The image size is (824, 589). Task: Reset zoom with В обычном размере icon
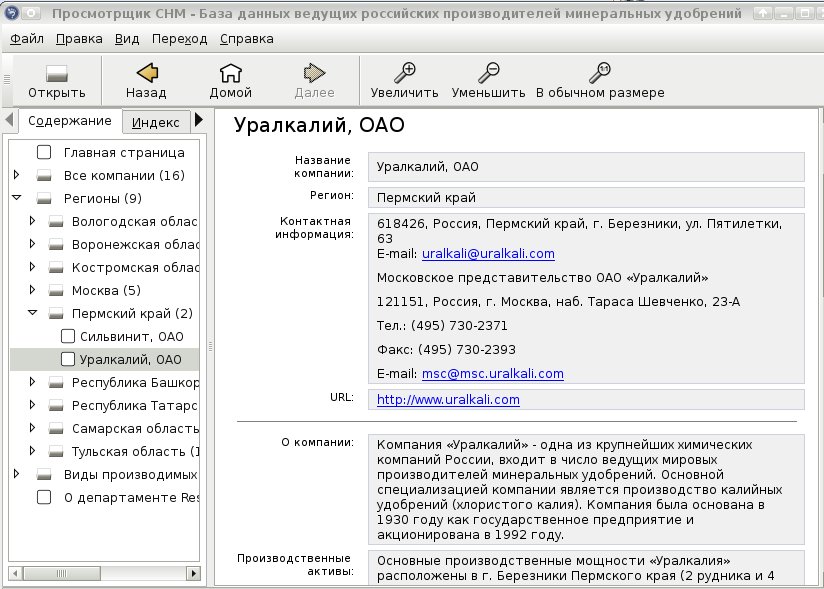600,73
